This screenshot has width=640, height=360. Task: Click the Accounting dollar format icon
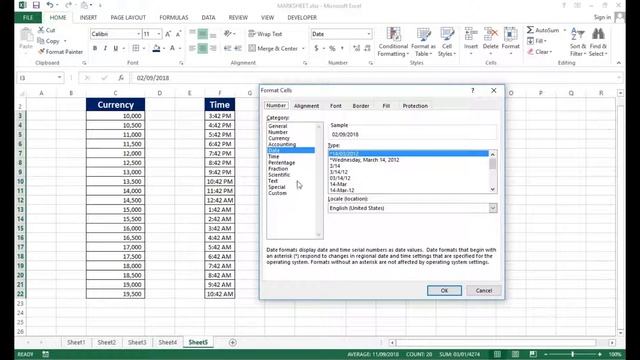(x=316, y=48)
